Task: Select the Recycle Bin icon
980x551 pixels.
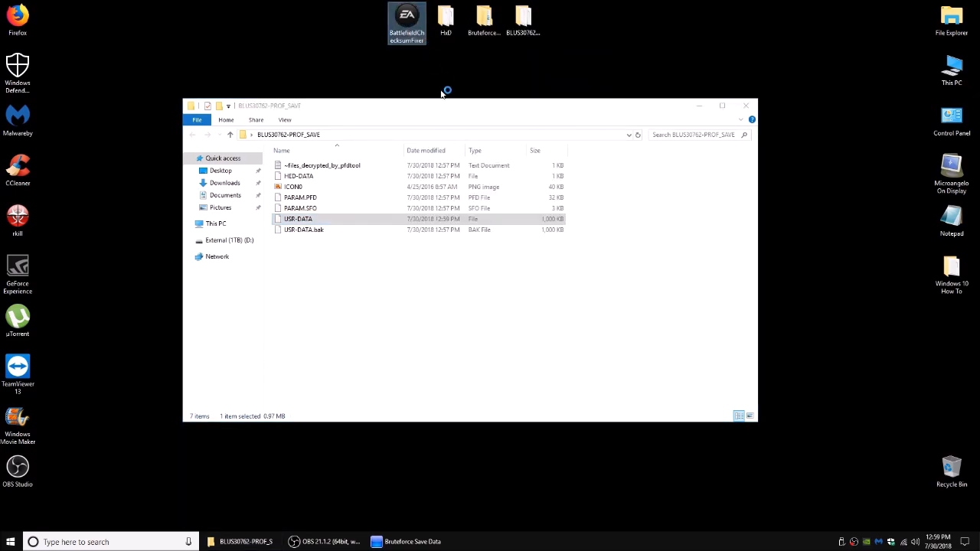Action: tap(952, 471)
